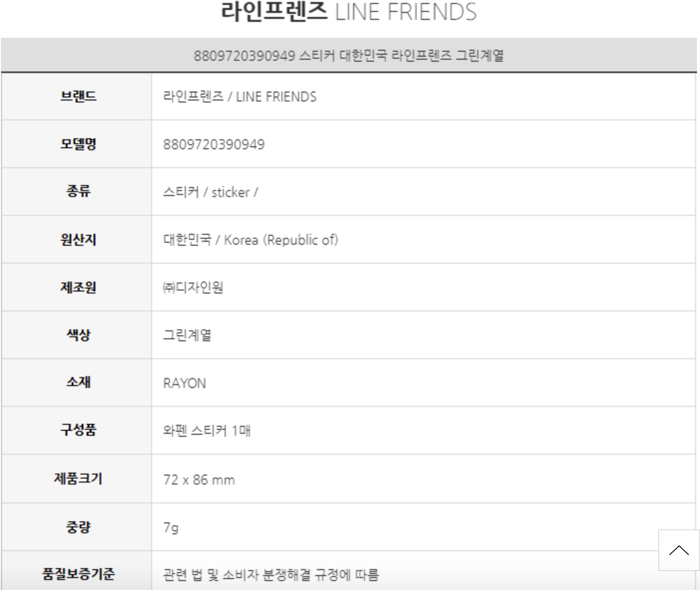Click the 브랜드 row label
Screen dimensions: 700x590
pyautogui.click(x=78, y=96)
